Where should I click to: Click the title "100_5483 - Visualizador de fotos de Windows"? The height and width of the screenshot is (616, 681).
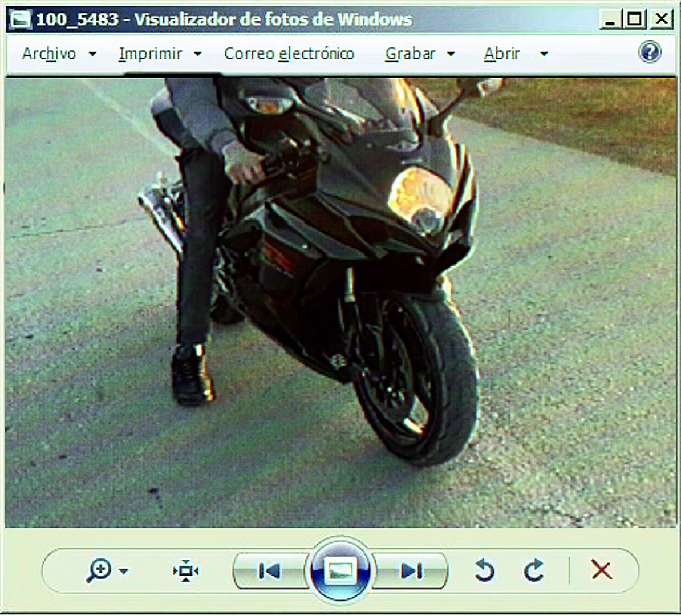coord(224,19)
